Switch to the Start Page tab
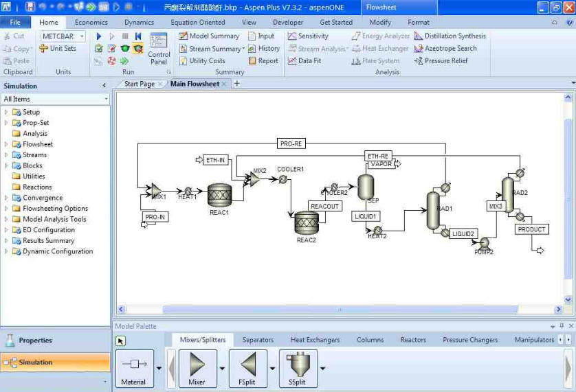576x392 pixels. pyautogui.click(x=140, y=84)
